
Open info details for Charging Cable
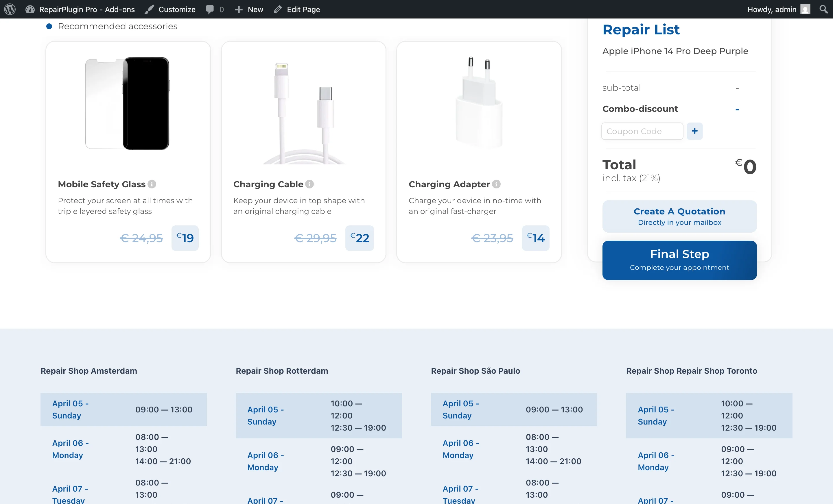coord(310,184)
